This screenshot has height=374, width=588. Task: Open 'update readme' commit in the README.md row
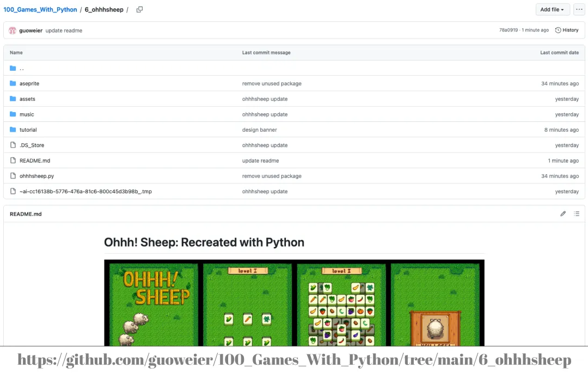click(x=261, y=161)
